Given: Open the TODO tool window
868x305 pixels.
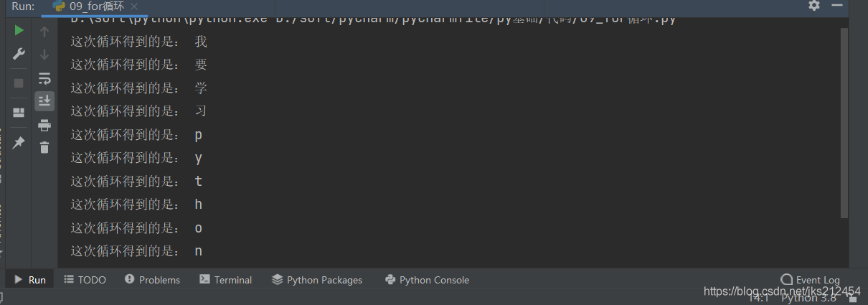Looking at the screenshot, I should point(85,280).
